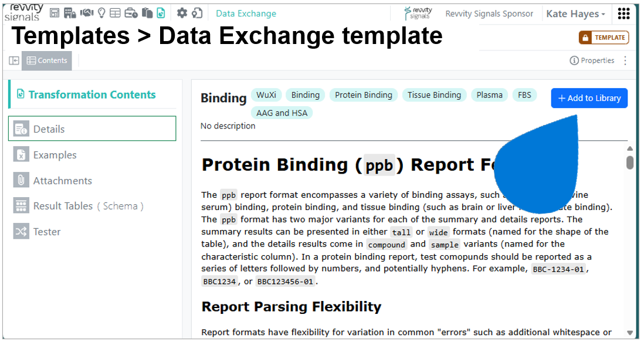Open the clipboard copy icon in toolbar
644x345 pixels.
147,13
